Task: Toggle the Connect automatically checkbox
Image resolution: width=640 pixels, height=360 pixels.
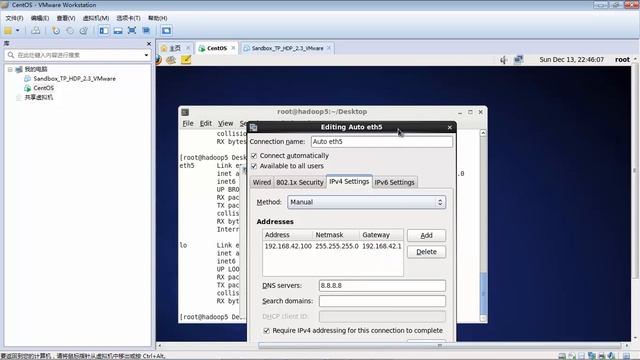Action: (x=254, y=156)
